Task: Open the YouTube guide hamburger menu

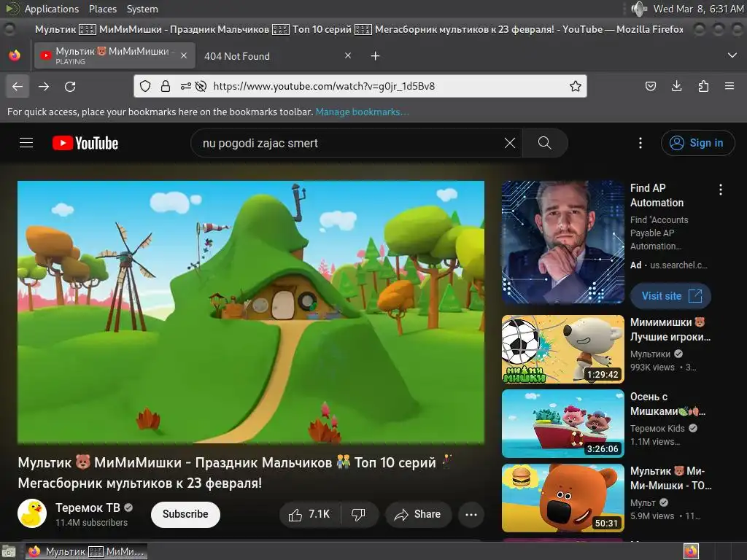Action: (x=26, y=143)
